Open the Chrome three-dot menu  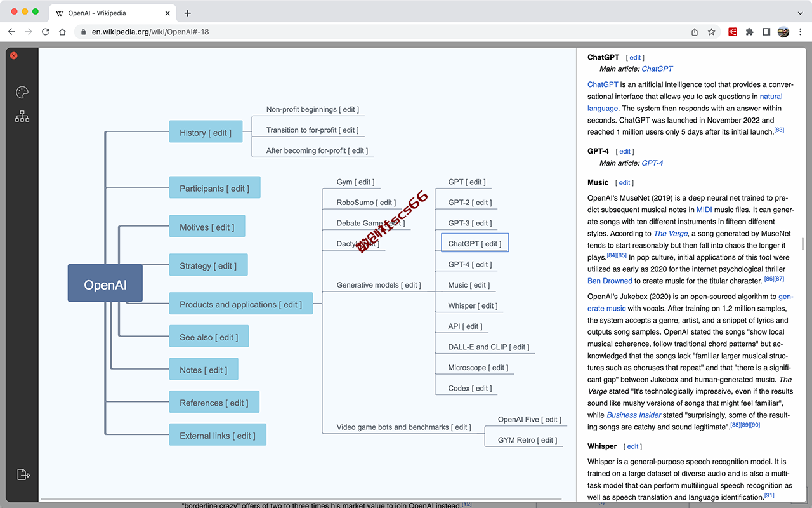pyautogui.click(x=800, y=32)
